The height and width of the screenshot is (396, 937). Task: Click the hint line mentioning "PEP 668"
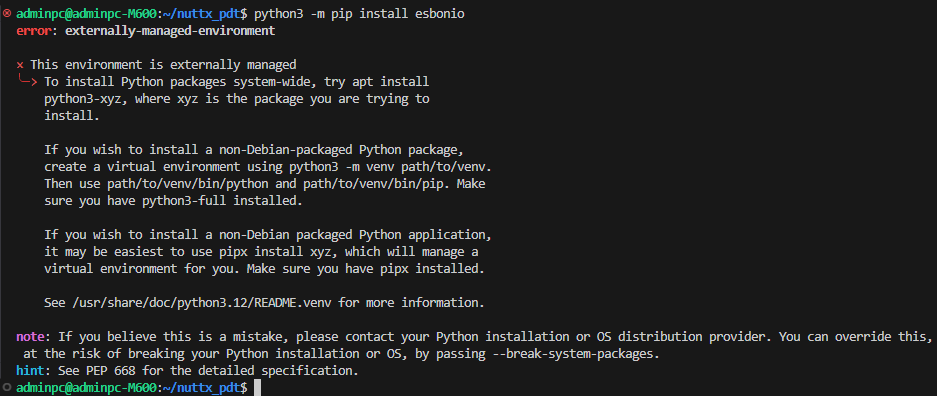pyautogui.click(x=187, y=371)
